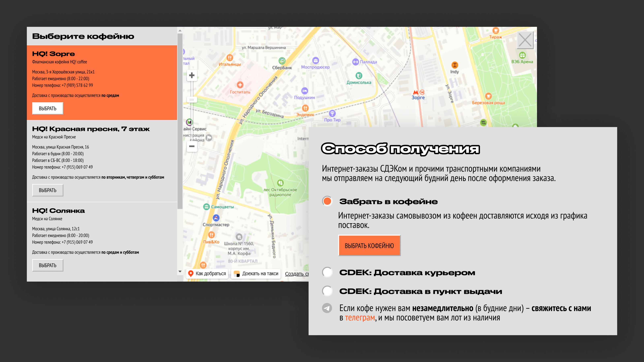This screenshot has width=644, height=362.
Task: Select the Забрать в кофейне radio option
Action: coord(327,201)
